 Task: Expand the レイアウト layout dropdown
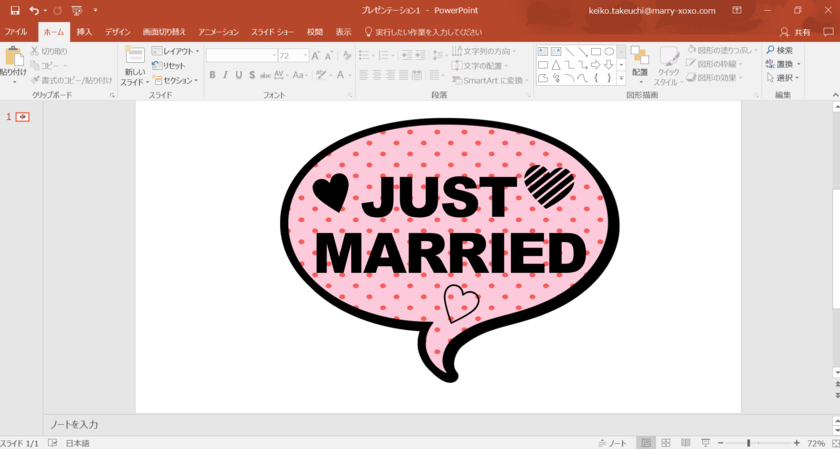(176, 51)
